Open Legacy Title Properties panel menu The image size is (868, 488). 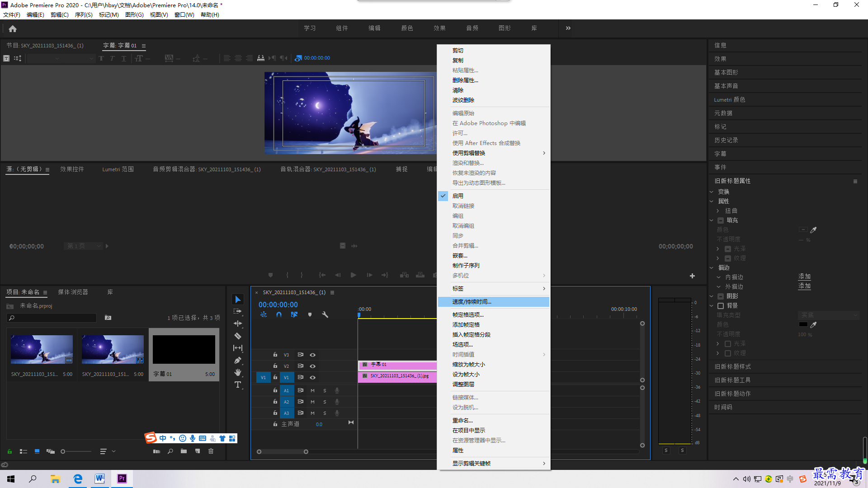tap(855, 181)
